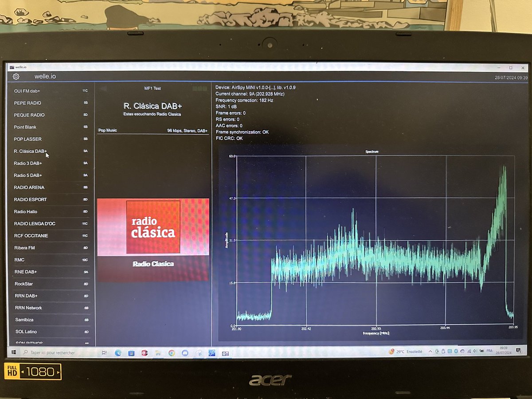
Task: Open Discord from the taskbar
Action: click(185, 353)
